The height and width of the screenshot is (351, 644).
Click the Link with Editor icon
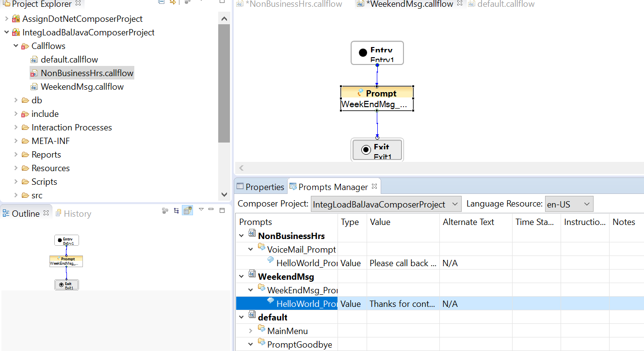pyautogui.click(x=173, y=2)
